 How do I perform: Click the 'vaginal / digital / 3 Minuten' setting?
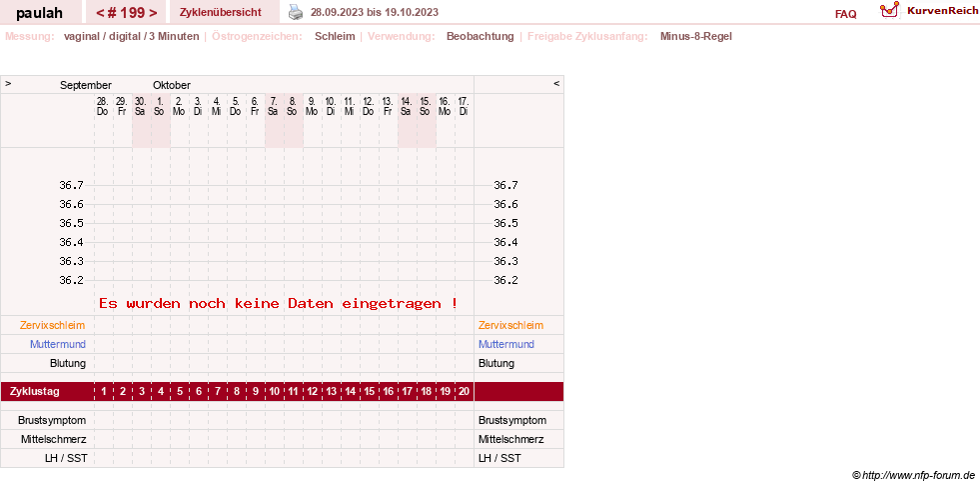tap(131, 36)
